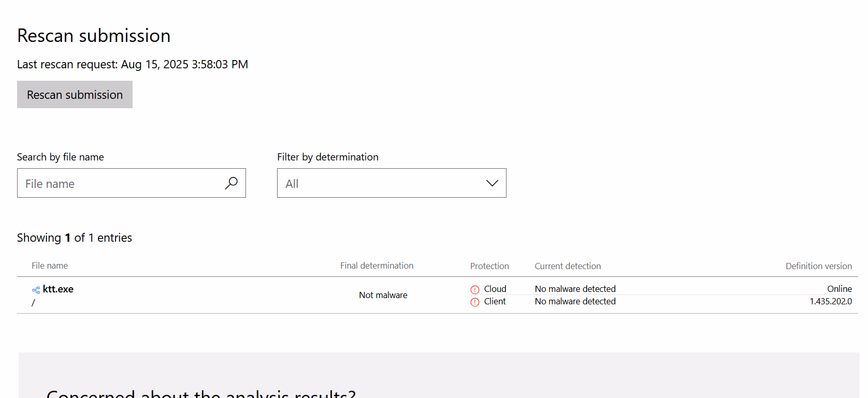The height and width of the screenshot is (398, 868).
Task: Open the ktt.exe file entry
Action: pyautogui.click(x=58, y=289)
